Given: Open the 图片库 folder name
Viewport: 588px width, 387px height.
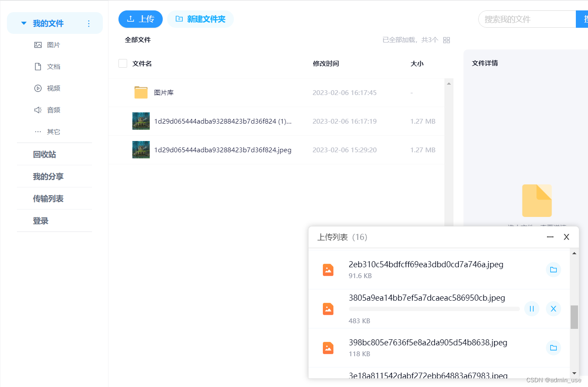Looking at the screenshot, I should point(164,92).
